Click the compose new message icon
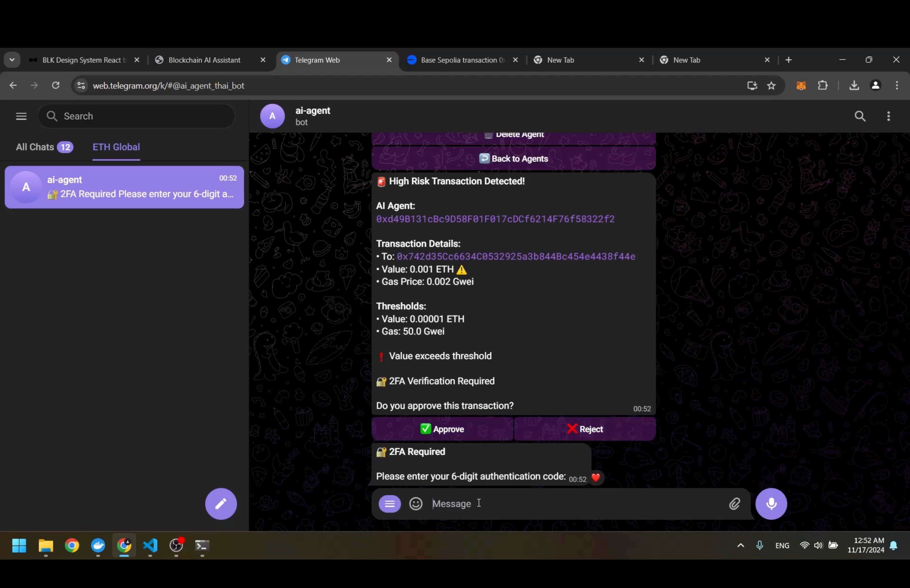The height and width of the screenshot is (588, 910). pyautogui.click(x=221, y=503)
